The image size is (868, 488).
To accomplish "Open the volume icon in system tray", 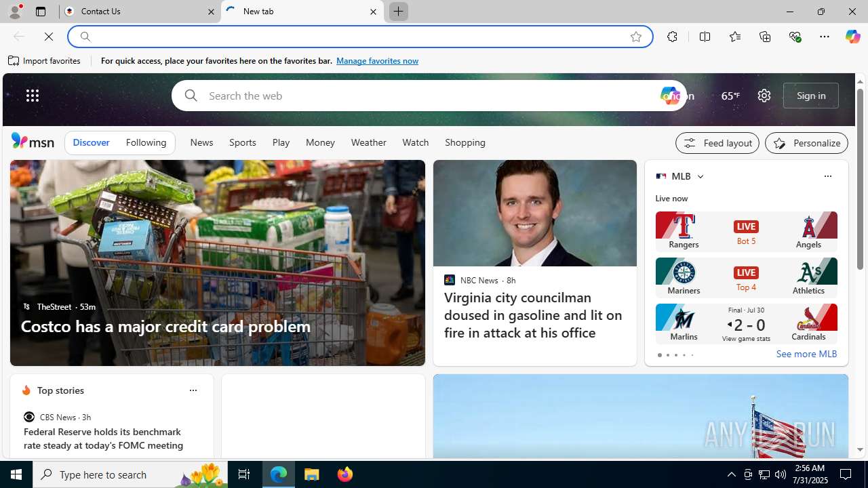I will click(781, 474).
